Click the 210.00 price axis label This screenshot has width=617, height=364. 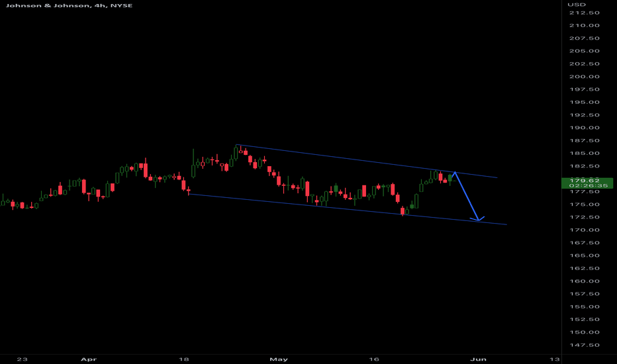585,26
